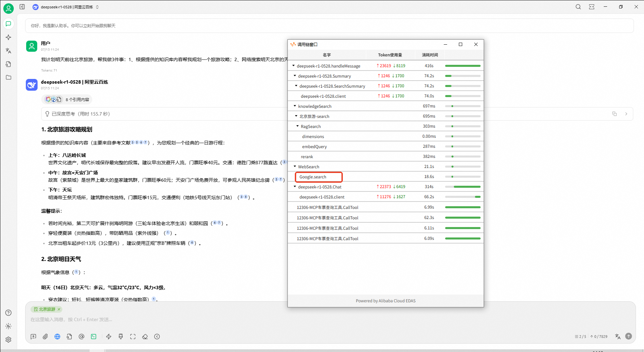The height and width of the screenshot is (352, 644).
Task: Select the rerank row in the trace list
Action: (307, 157)
